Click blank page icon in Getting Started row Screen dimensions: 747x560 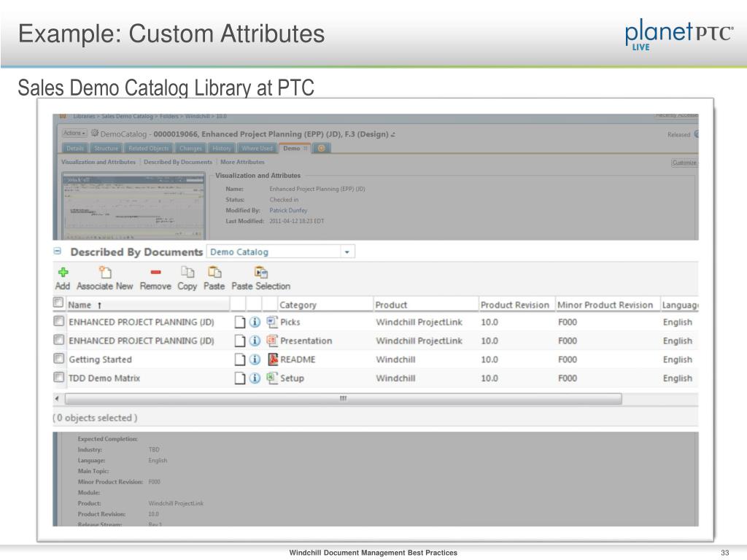(240, 359)
